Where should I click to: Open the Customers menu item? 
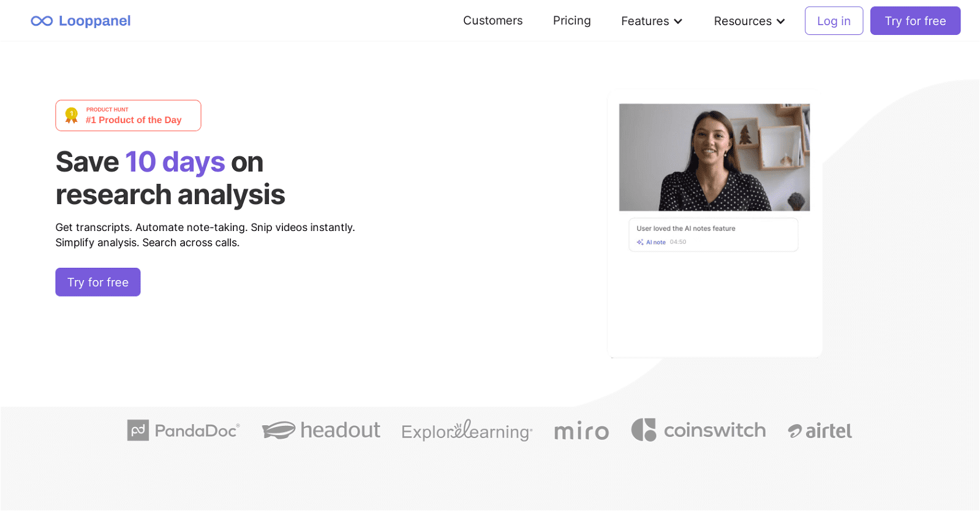(493, 21)
